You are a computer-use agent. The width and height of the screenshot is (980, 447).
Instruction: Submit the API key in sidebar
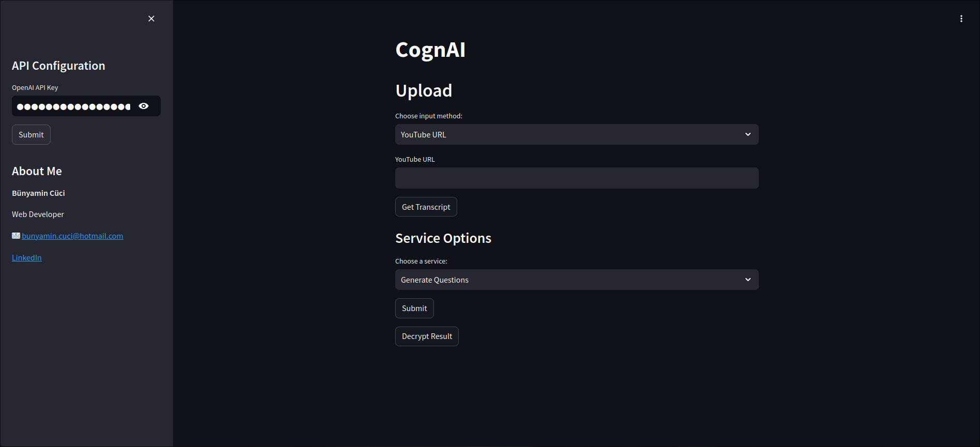tap(31, 135)
